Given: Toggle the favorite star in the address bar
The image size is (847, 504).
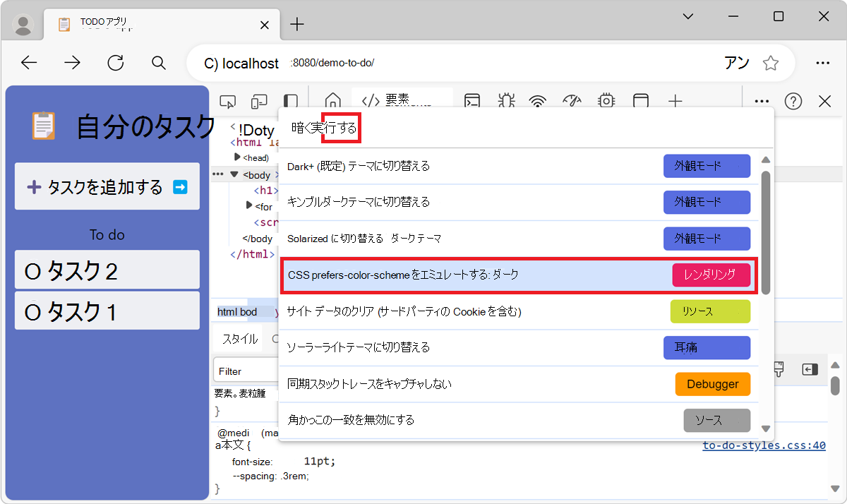Looking at the screenshot, I should click(771, 62).
